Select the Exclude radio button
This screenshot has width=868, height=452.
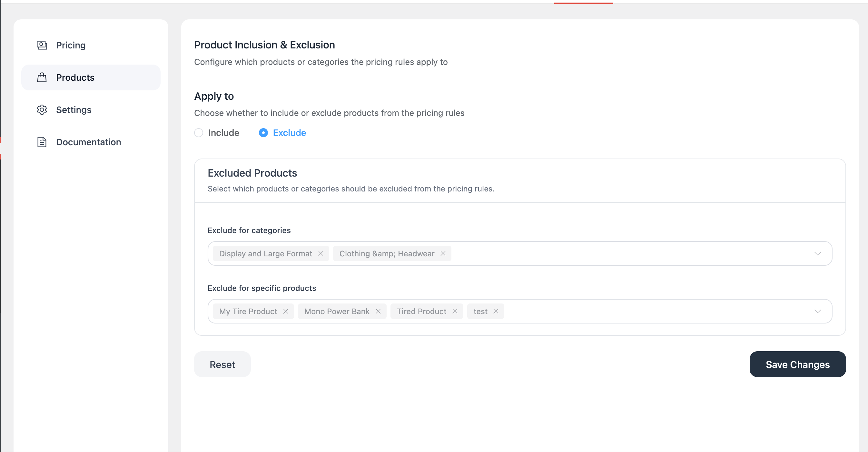263,133
